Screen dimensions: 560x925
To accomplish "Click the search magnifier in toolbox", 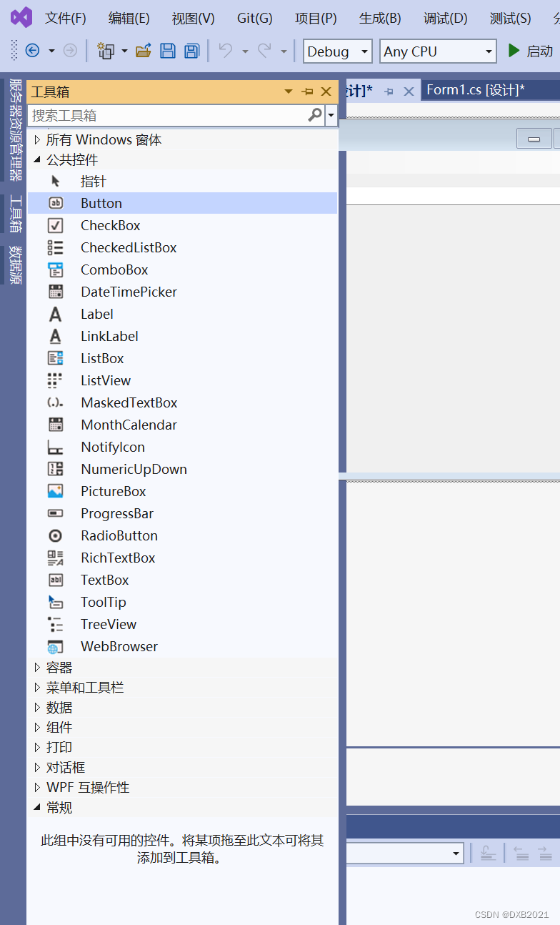I will (315, 115).
